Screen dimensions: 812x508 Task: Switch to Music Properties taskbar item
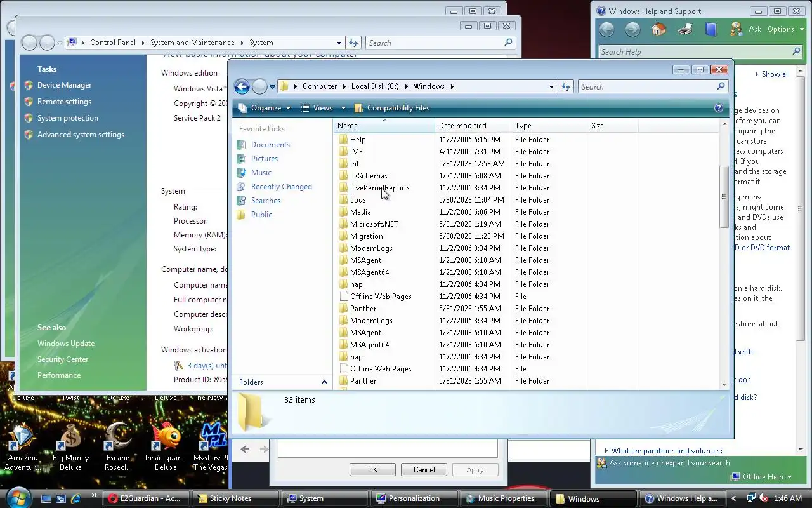(x=503, y=498)
